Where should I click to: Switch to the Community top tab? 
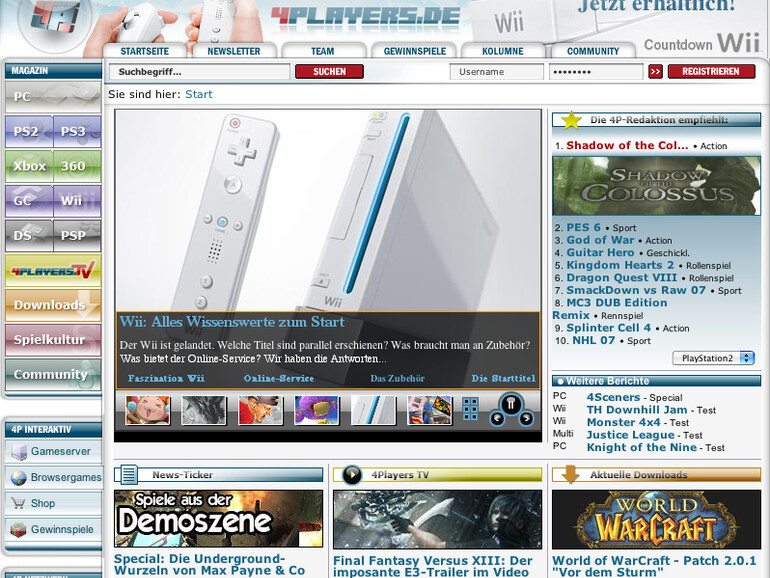[x=593, y=51]
